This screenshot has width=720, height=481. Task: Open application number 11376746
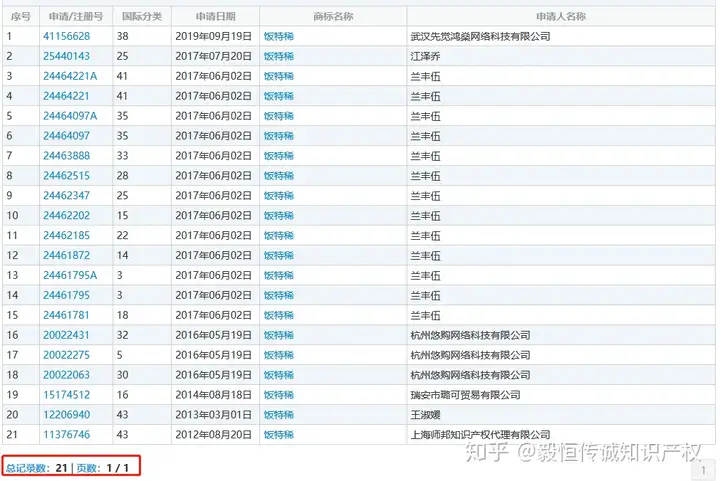click(x=67, y=435)
